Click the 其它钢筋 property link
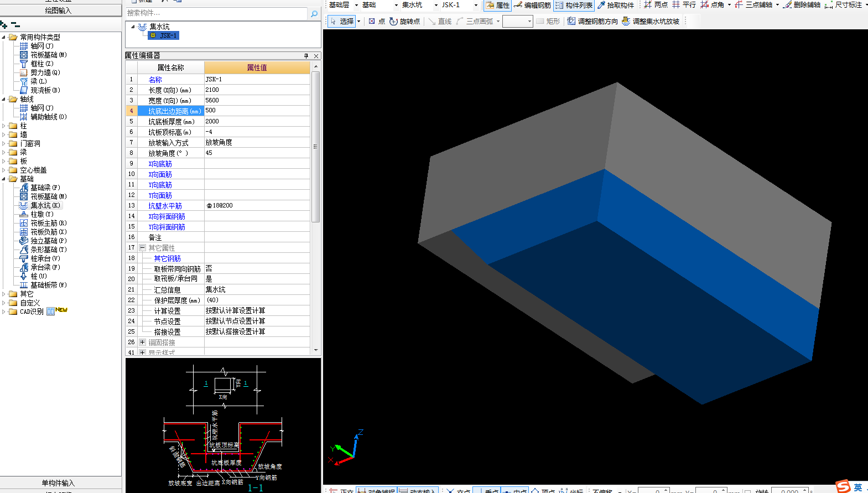The image size is (868, 493). (x=167, y=258)
